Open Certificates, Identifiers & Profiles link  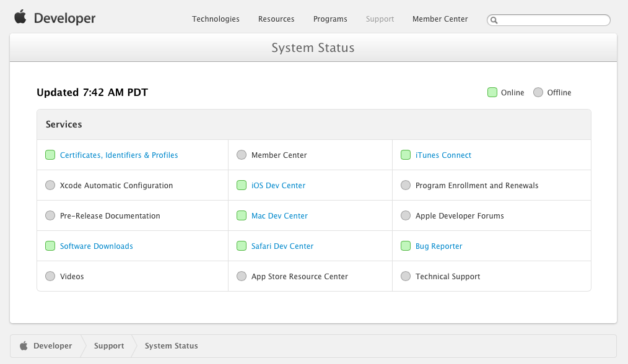pos(119,155)
